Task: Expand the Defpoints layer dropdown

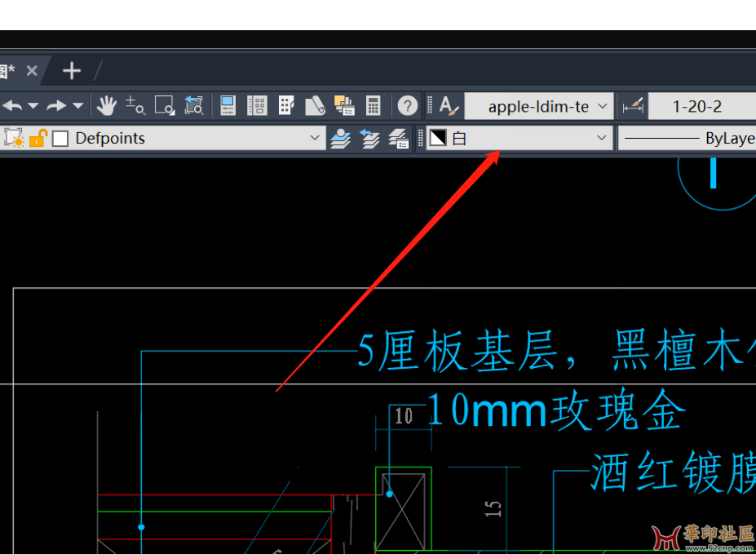Action: (x=316, y=139)
